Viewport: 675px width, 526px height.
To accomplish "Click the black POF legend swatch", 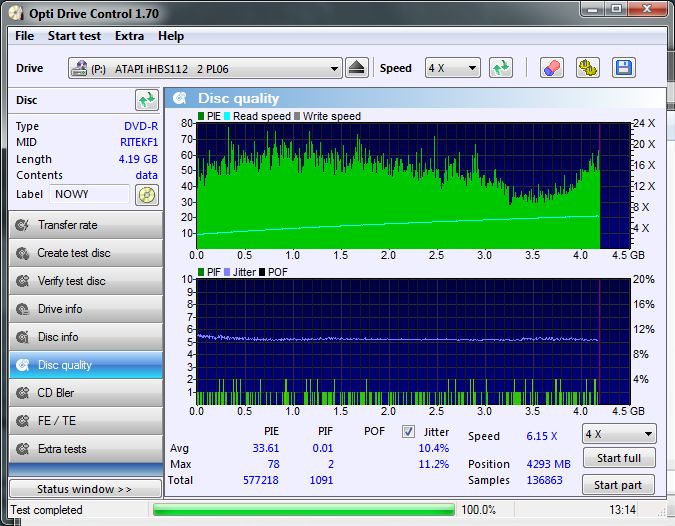I will click(262, 272).
